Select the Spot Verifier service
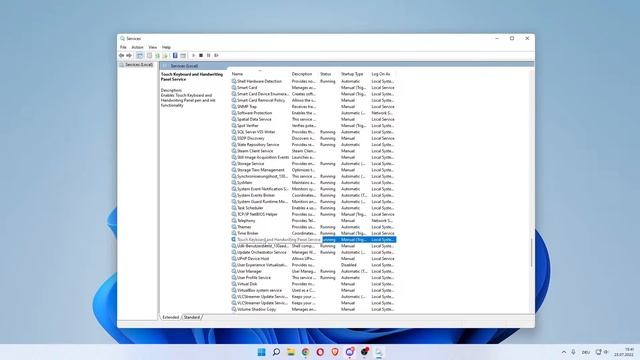 pos(313,126)
